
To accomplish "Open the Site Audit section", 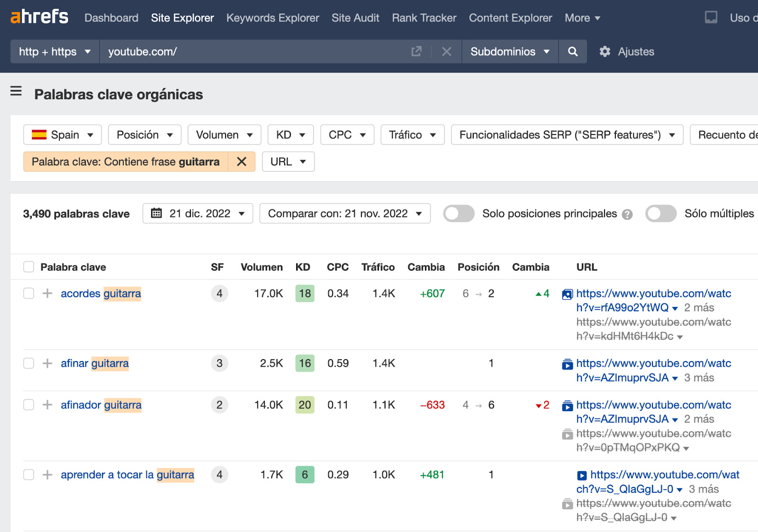I will tap(355, 18).
